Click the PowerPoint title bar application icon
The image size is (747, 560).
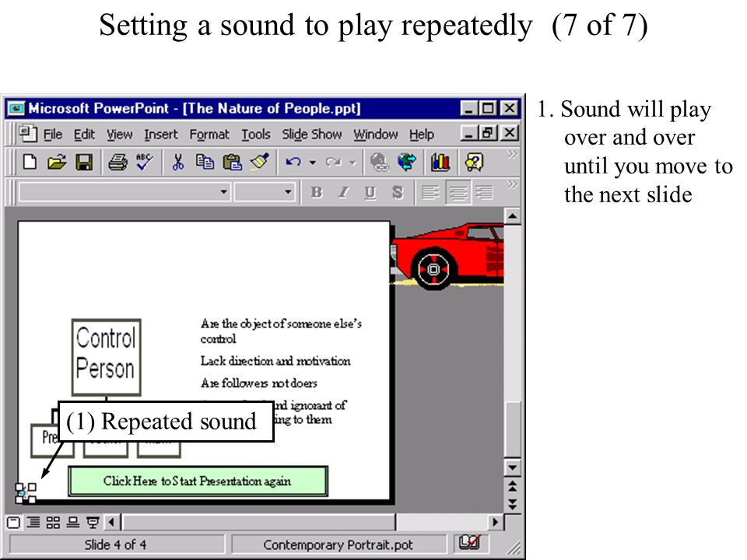[16, 109]
